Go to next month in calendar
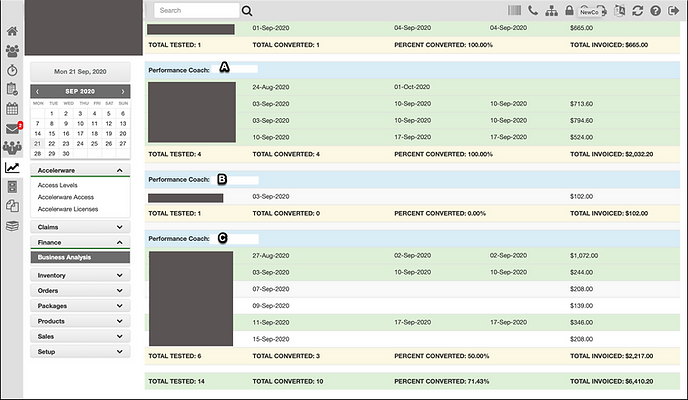Image resolution: width=688 pixels, height=400 pixels. [x=123, y=91]
